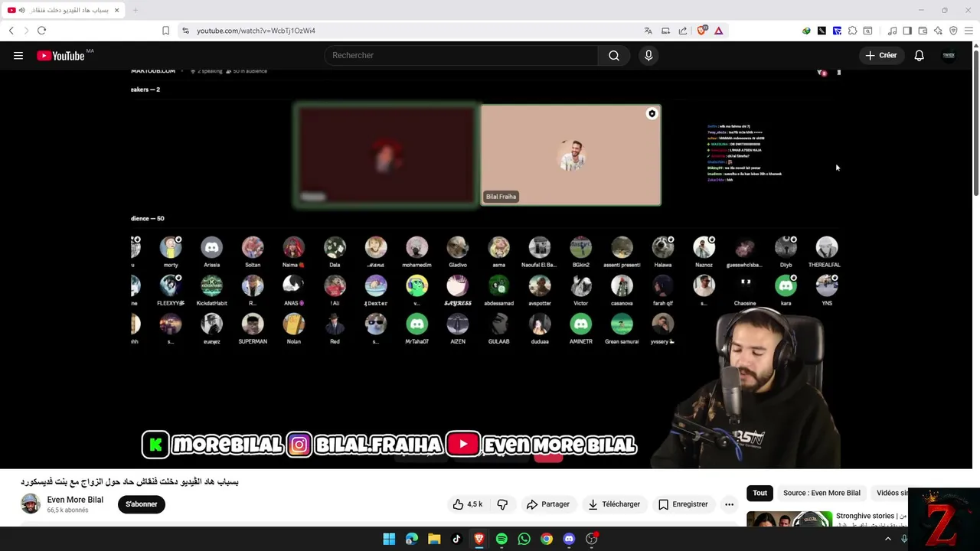This screenshot has width=980, height=551.
Task: Select the Tout filter chip
Action: point(759,493)
